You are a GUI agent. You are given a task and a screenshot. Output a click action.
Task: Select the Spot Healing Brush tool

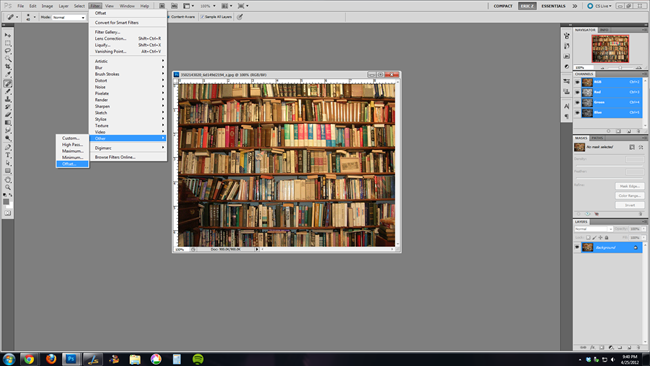[x=8, y=83]
